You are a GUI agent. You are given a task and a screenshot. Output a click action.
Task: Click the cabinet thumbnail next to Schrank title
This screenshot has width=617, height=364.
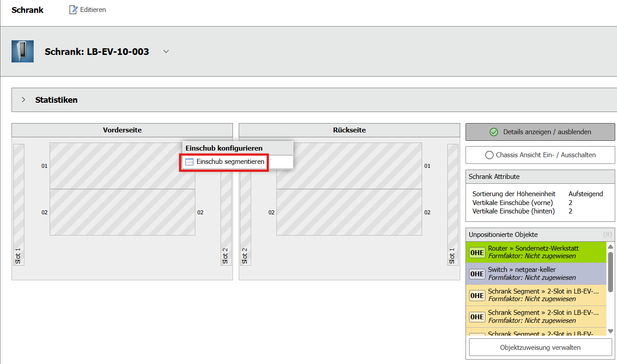coord(23,52)
